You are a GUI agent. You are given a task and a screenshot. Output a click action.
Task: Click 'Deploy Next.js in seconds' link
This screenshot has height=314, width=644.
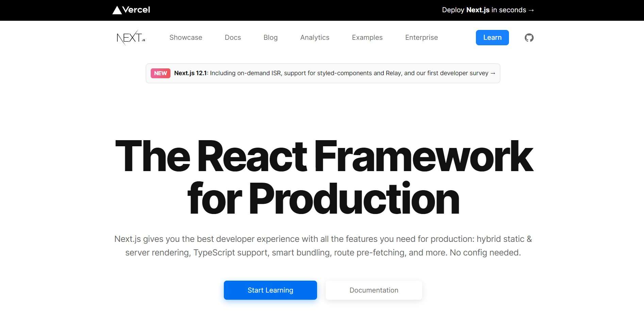483,10
